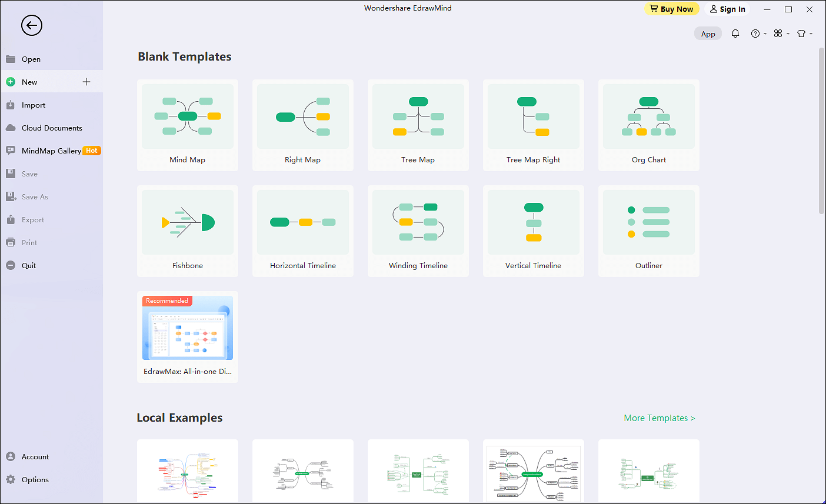Follow the More Templates link
Viewport: 826px width, 504px height.
pyautogui.click(x=660, y=418)
